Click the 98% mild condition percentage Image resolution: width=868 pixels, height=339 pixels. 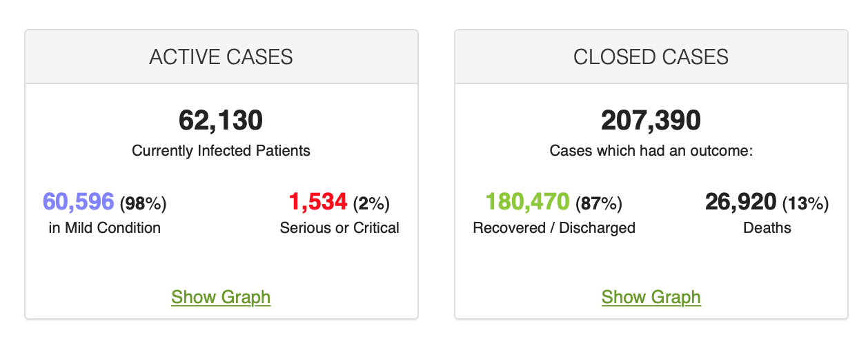tap(144, 203)
